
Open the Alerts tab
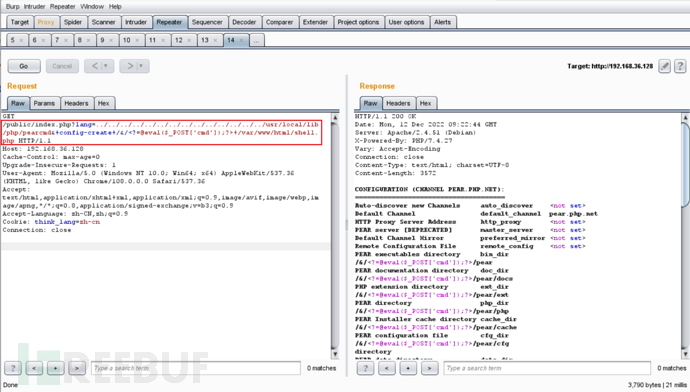point(442,22)
